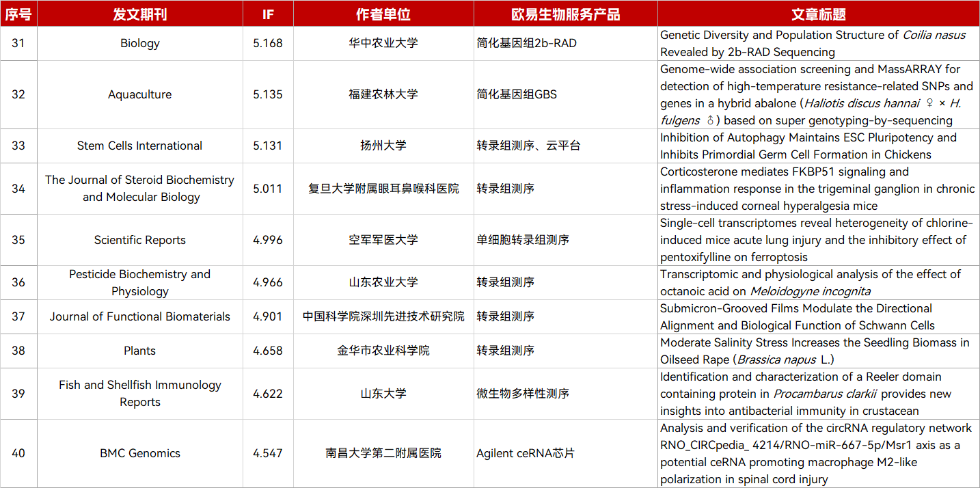
Task: Select the 南昌大学第二附属医院 cell
Action: click(x=383, y=454)
